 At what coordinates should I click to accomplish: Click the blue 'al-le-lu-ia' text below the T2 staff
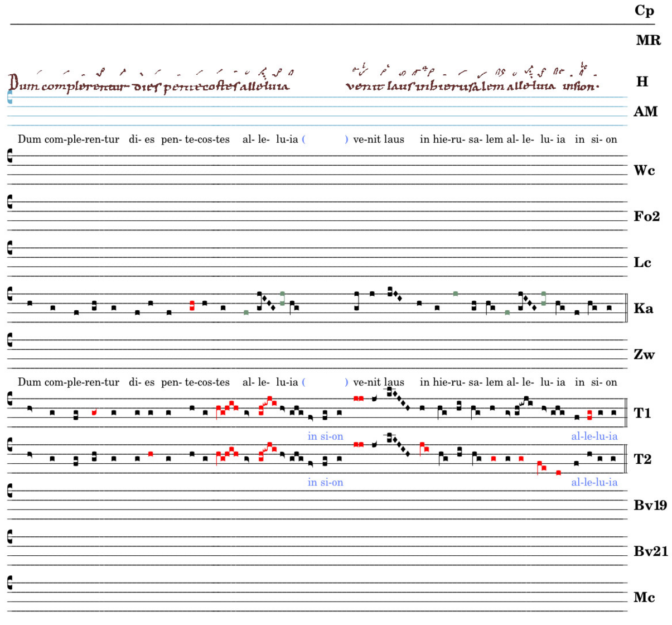(594, 482)
